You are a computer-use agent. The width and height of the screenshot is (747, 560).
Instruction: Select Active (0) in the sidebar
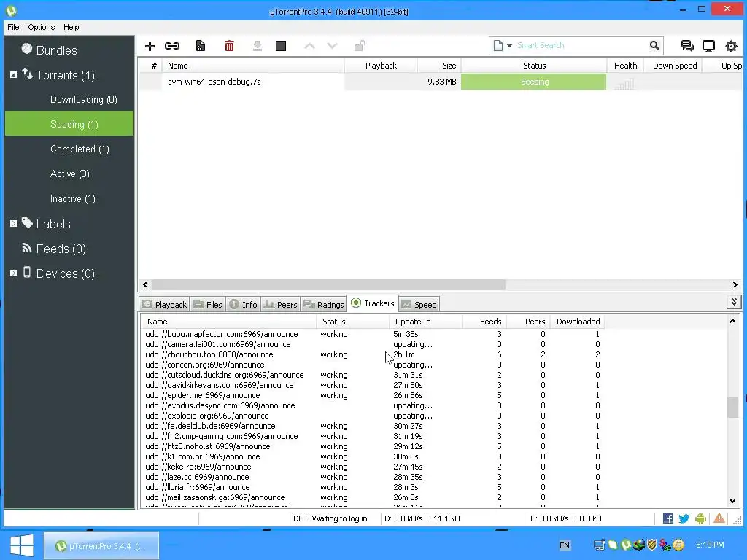pos(69,174)
